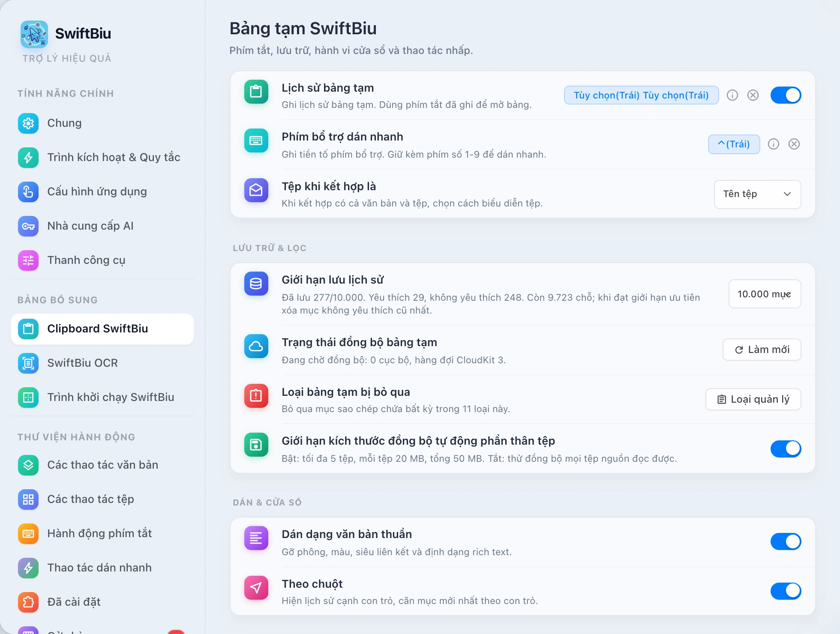Open Trình khởi chạy SwiftBiu page
This screenshot has height=634, width=840.
[102, 398]
